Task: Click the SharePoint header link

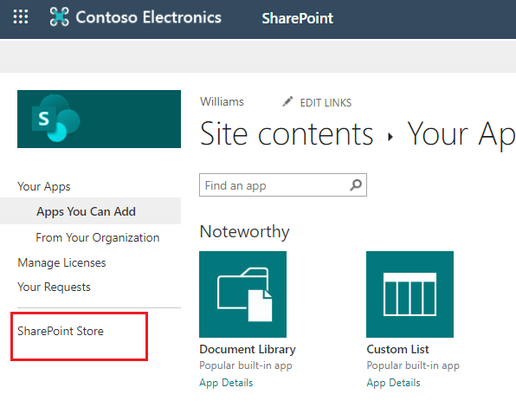Action: click(298, 18)
